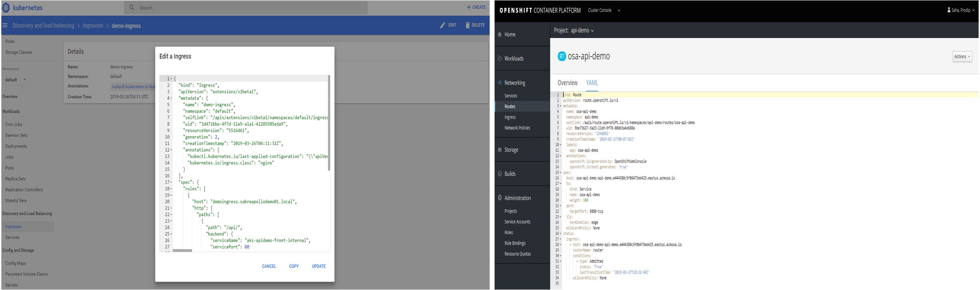Open Roles in Kubernetes sidebar
This screenshot has height=290, width=980.
pos(10,42)
